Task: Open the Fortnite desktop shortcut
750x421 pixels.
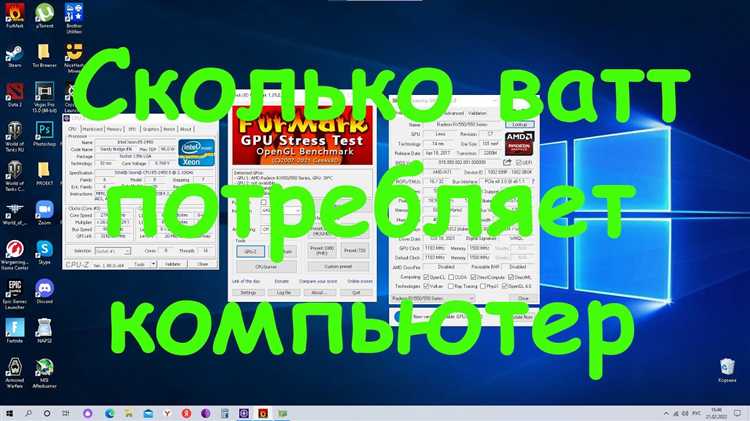Action: click(x=14, y=331)
